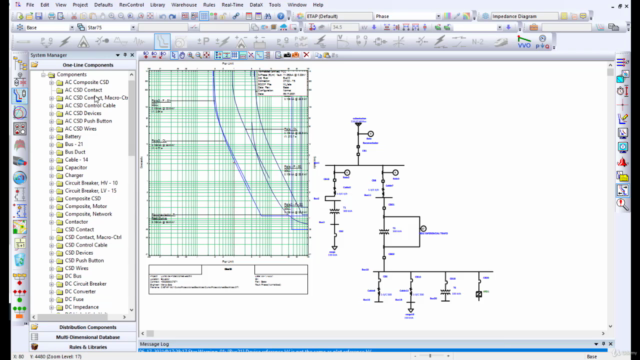Image resolution: width=640 pixels, height=360 pixels.
Task: Click the 34.5 kV input field
Action: (344, 27)
